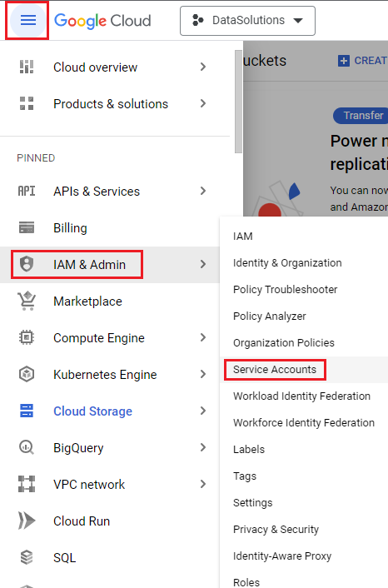This screenshot has width=388, height=588.
Task: Open APIs & Services
Action: tap(97, 192)
